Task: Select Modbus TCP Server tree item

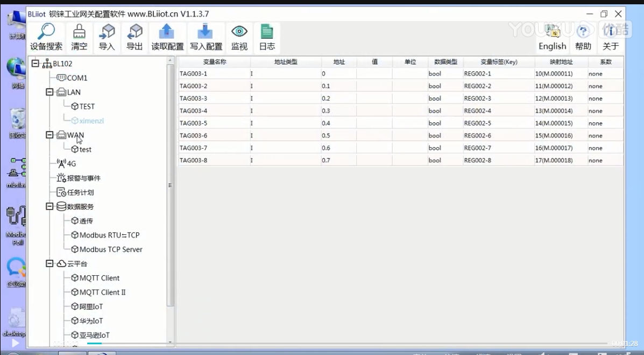Action: coord(111,249)
